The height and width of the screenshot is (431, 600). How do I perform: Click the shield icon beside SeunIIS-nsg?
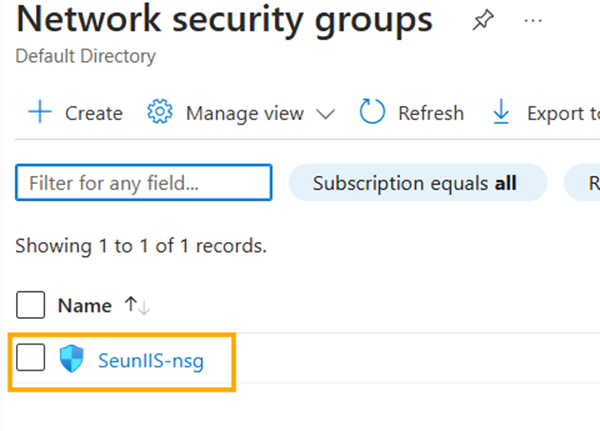tap(72, 360)
